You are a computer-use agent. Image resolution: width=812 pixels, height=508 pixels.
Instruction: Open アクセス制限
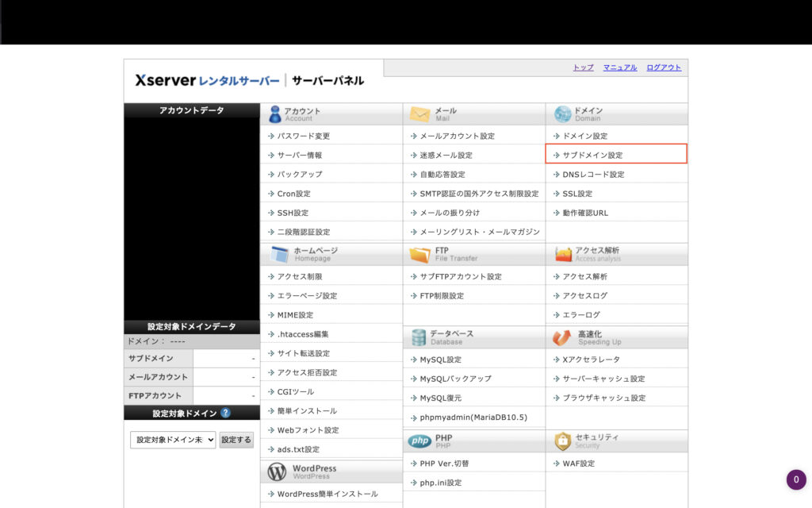[299, 276]
